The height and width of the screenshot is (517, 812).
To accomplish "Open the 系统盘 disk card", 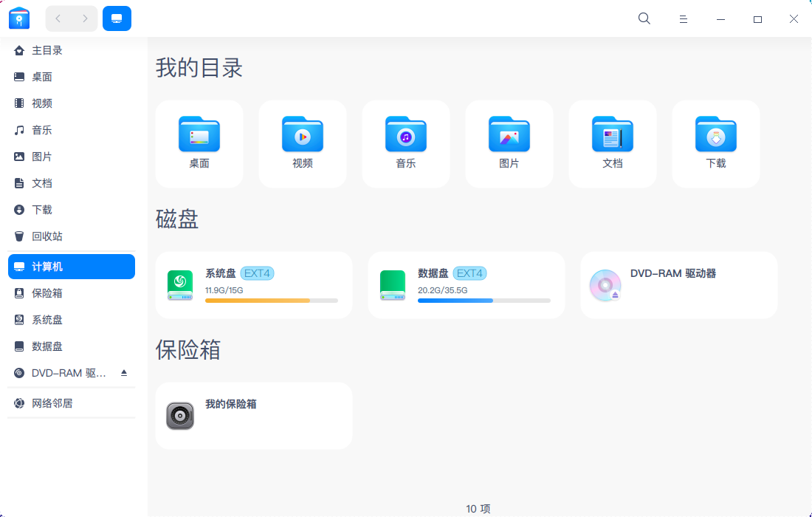I will 254,285.
